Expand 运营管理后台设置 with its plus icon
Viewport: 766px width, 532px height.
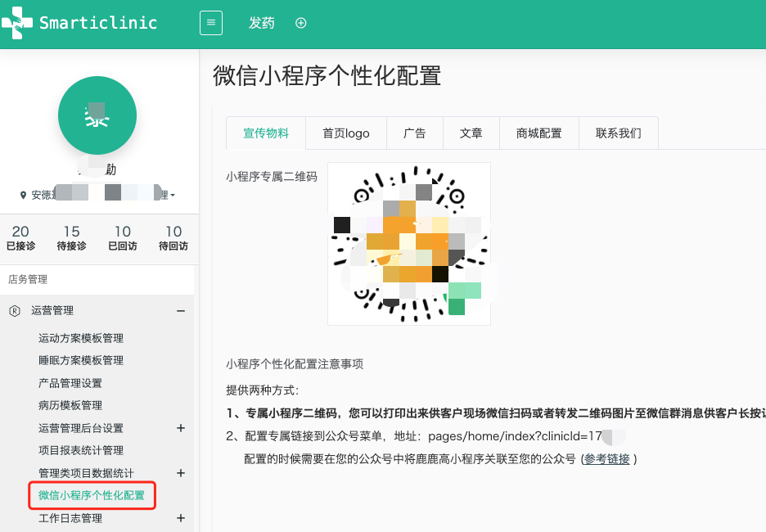pyautogui.click(x=181, y=428)
